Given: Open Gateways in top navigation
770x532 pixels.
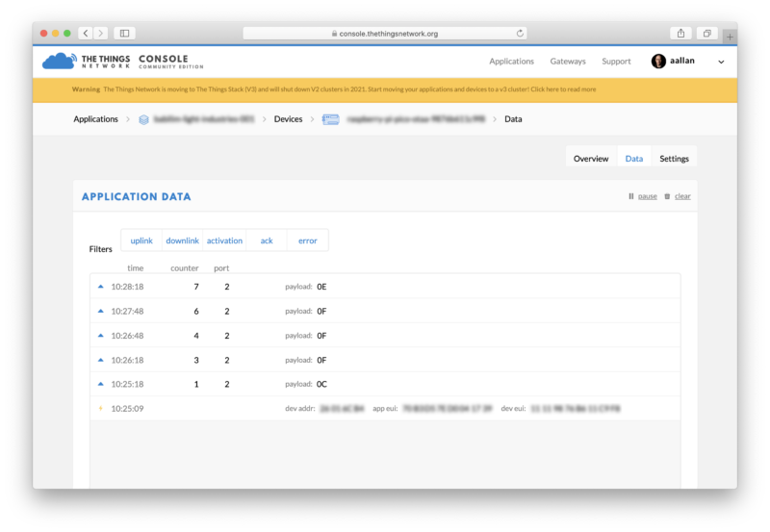Looking at the screenshot, I should (x=568, y=62).
